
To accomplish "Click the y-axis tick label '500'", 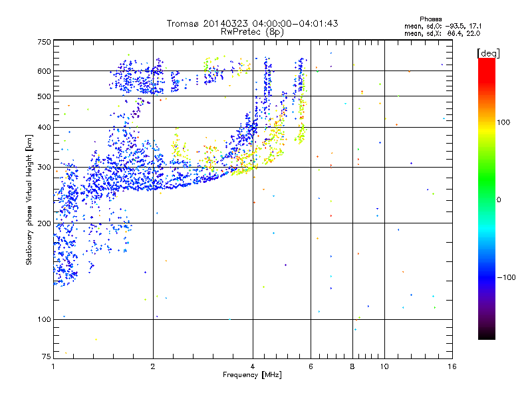I will tap(45, 96).
